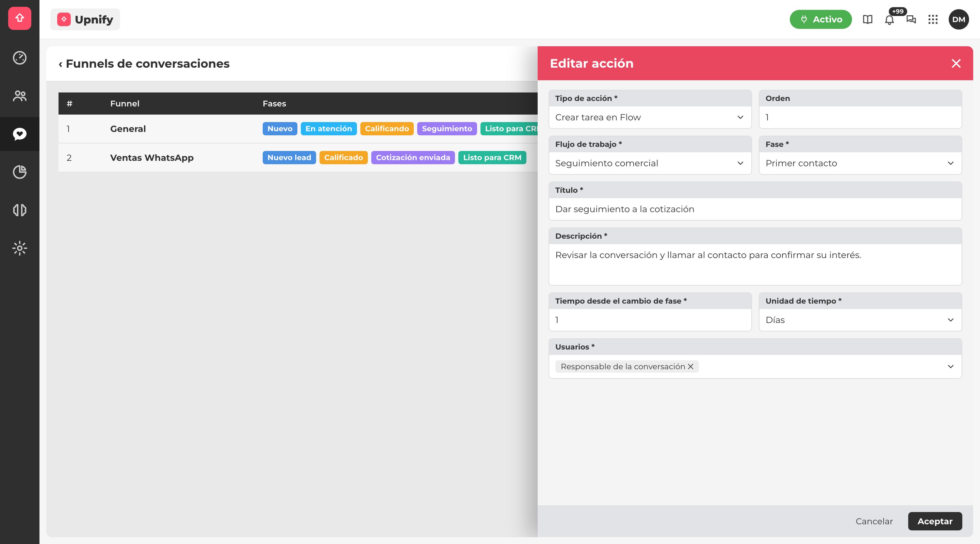Open the apps grid icon
Screen dimensions: 980x544
click(x=933, y=19)
